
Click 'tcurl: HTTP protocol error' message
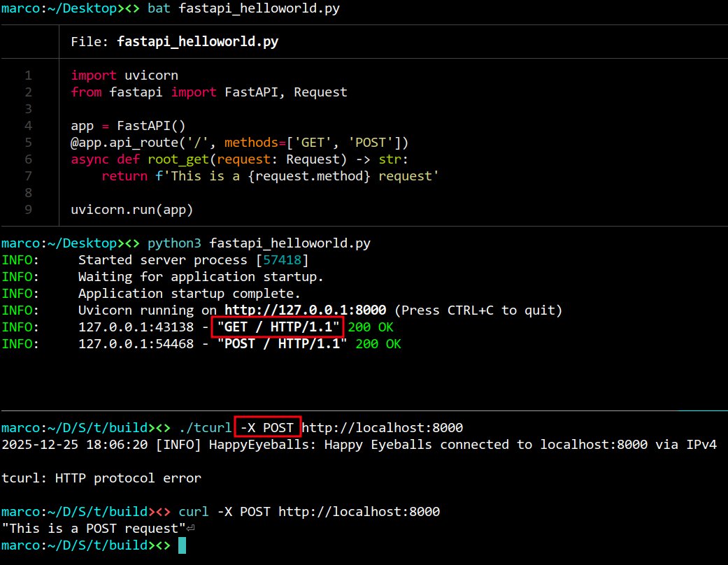tap(101, 478)
